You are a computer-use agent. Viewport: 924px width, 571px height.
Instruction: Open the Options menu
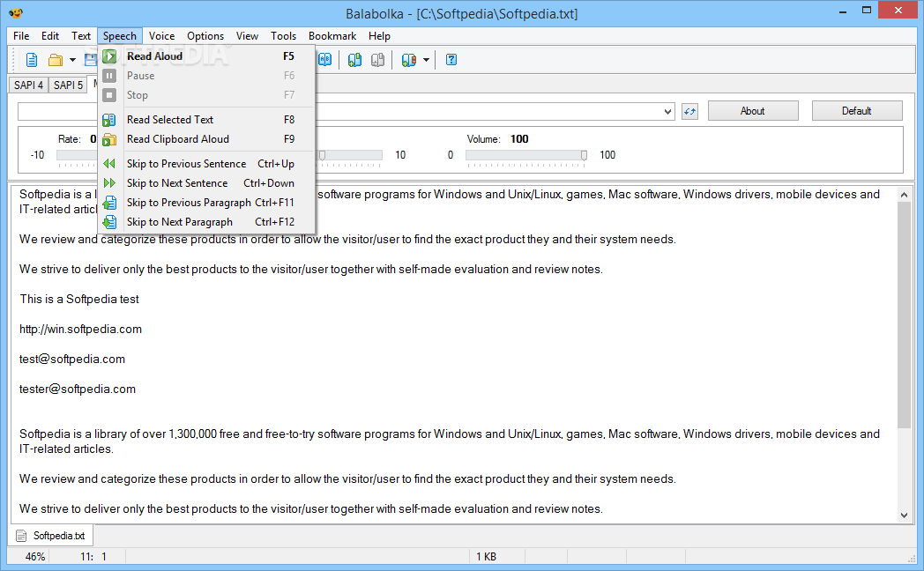click(x=205, y=36)
